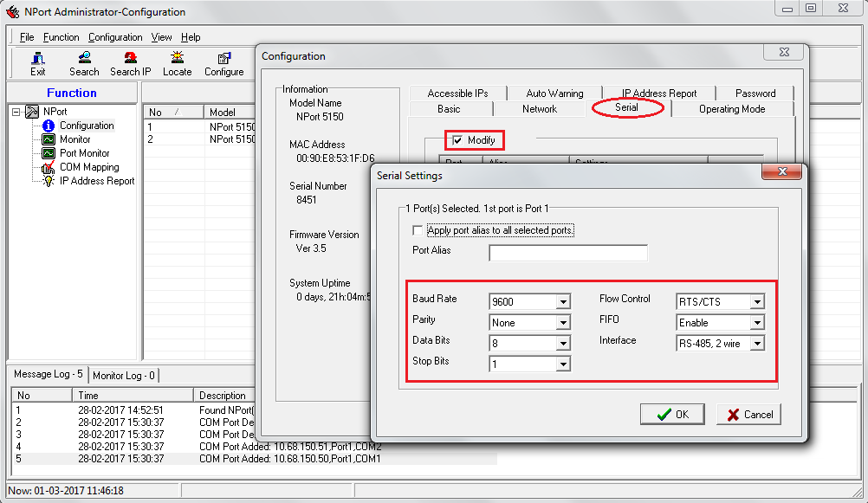Viewport: 868px width, 503px height.
Task: Open the Help menu
Action: click(191, 37)
